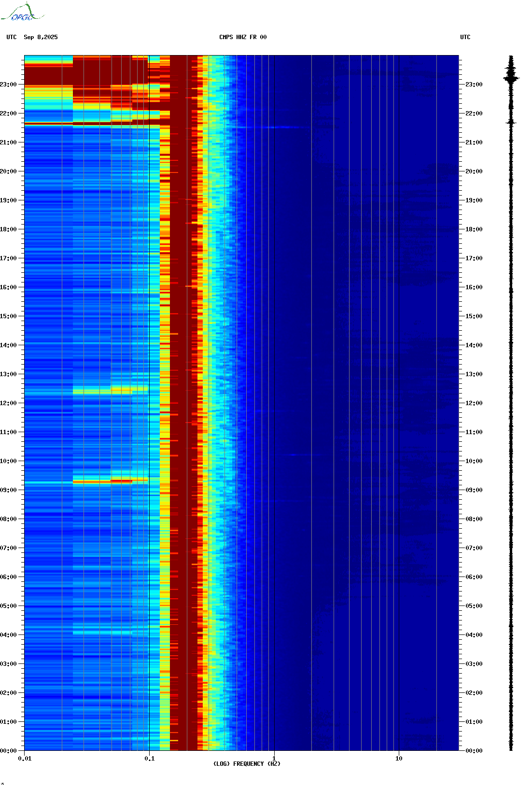Screen dimensions: 532x789
Task: Click '20:00' on the right time axis
Action: pos(474,171)
